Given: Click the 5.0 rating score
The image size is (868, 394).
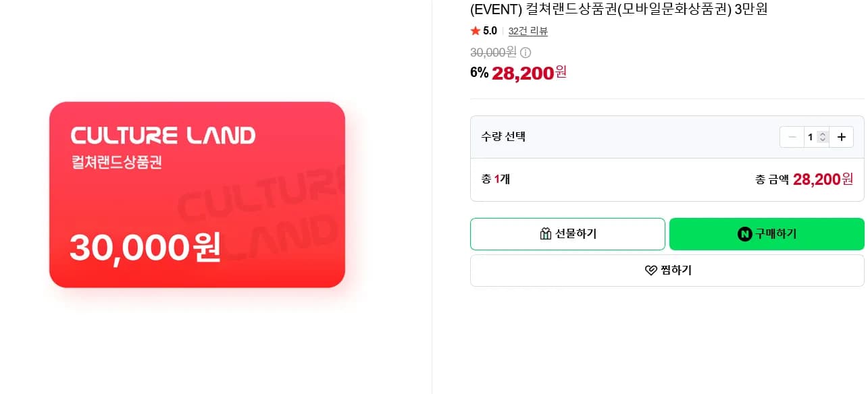Looking at the screenshot, I should click(x=490, y=31).
